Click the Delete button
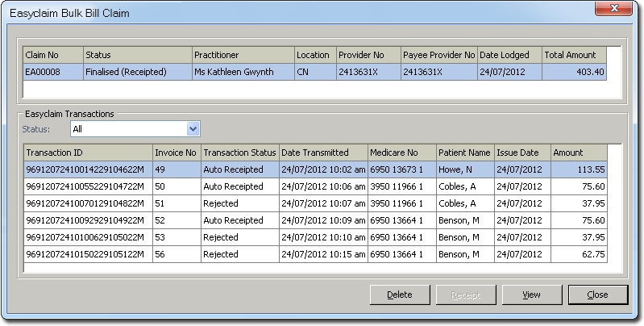Viewport: 644px width, 326px height. [399, 295]
